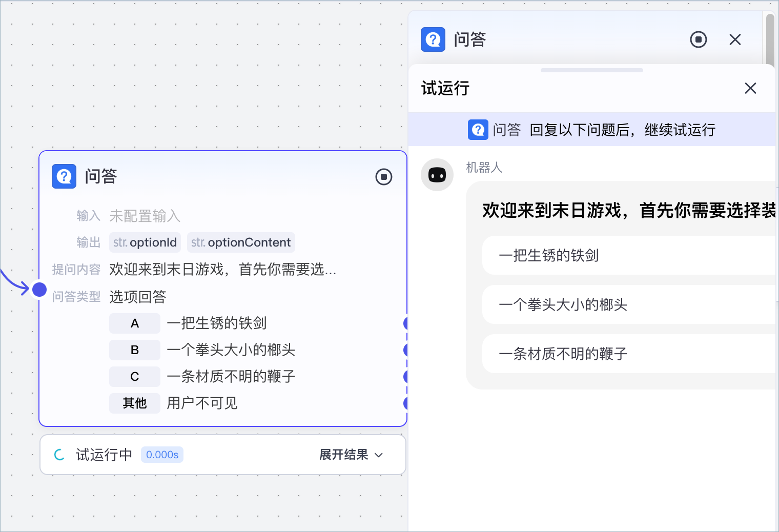Expand results via 展开结果
This screenshot has width=779, height=532.
coord(343,455)
